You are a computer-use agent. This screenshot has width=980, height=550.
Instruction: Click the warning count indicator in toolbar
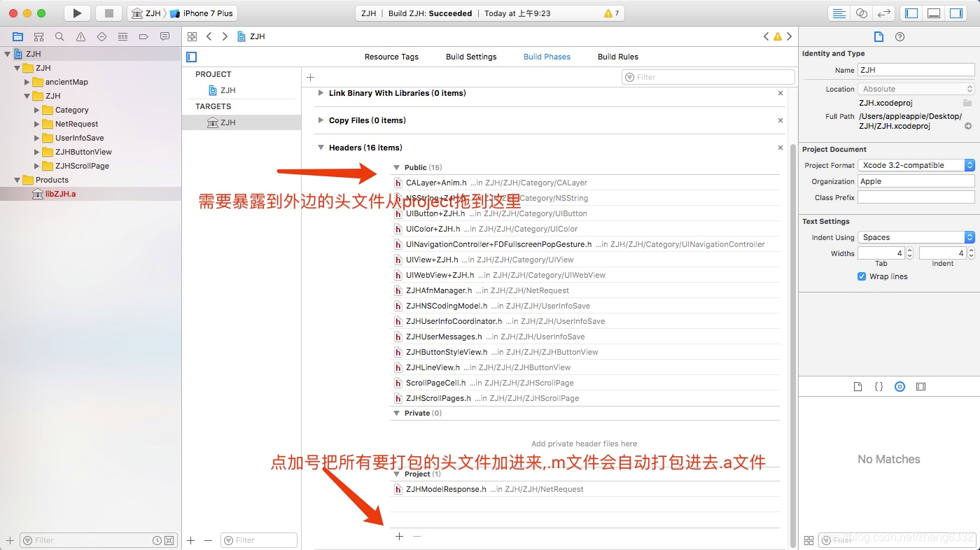point(612,13)
